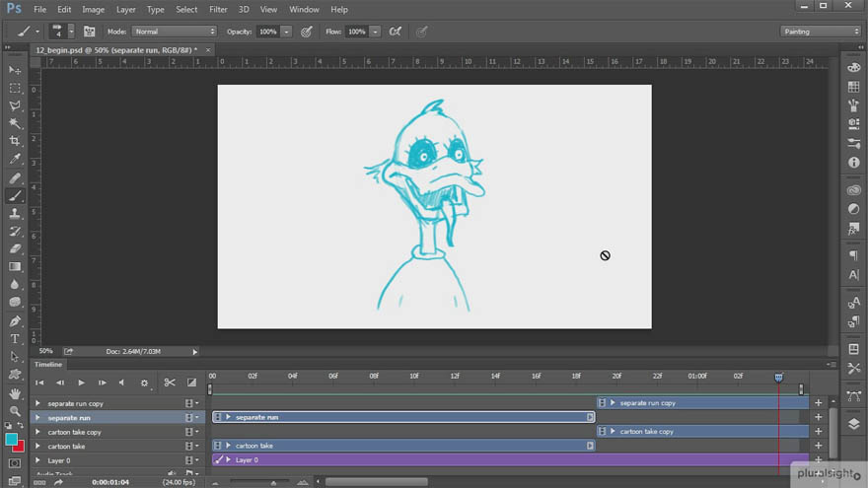Open the Edit menu
Image resolution: width=868 pixels, height=488 pixels.
tap(64, 10)
